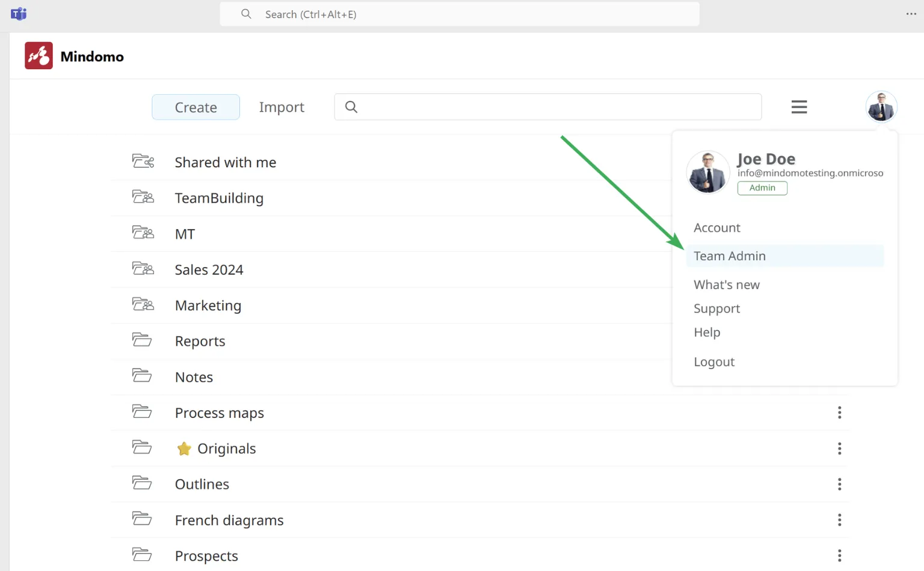Click the Mindomo maps search field

553,107
